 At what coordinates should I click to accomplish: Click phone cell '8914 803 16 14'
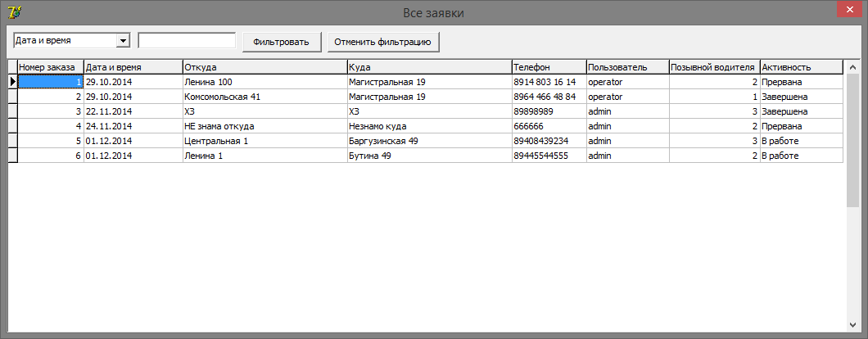(549, 82)
